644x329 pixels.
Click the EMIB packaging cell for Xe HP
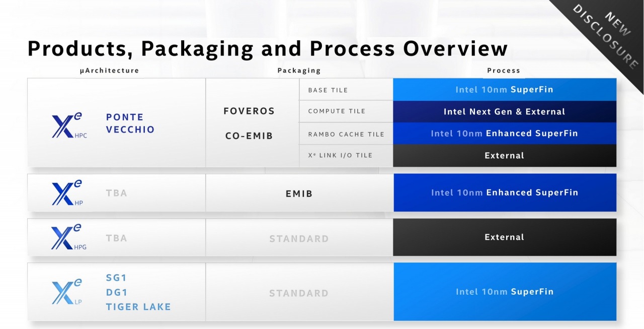click(x=299, y=193)
